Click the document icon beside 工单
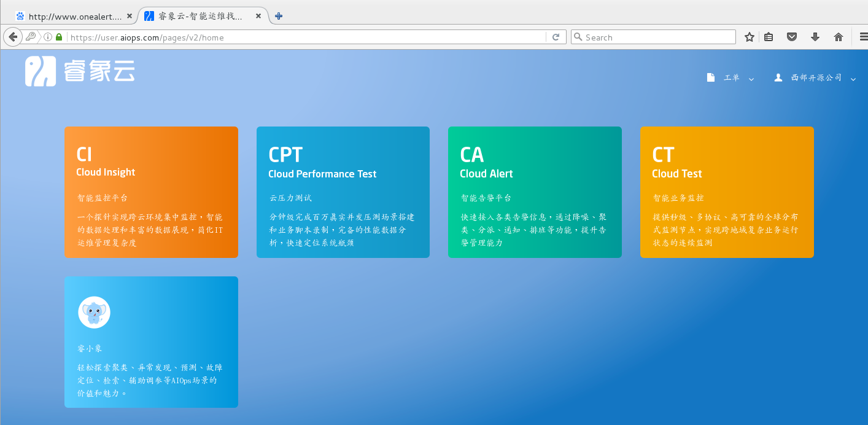The image size is (868, 425). coord(711,77)
